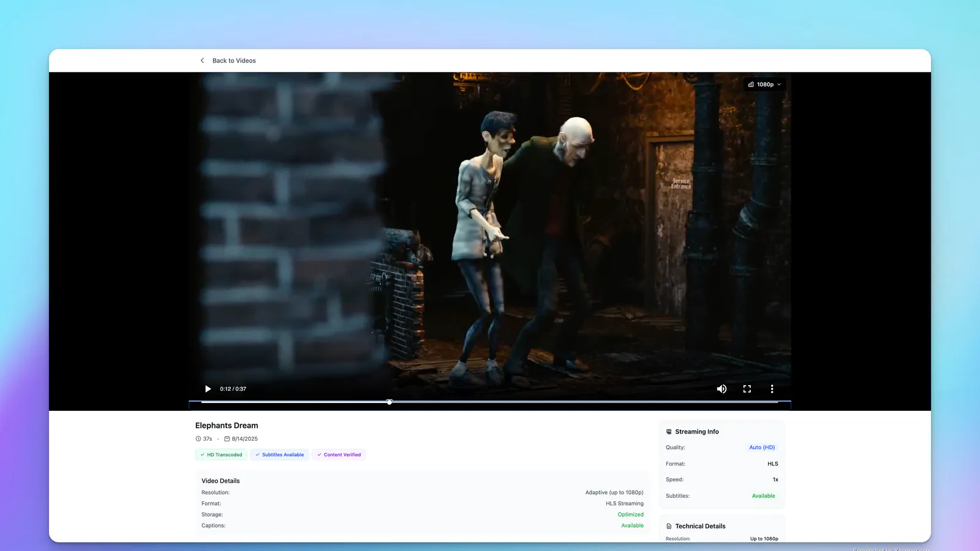Click the Adaptive (up to 1080p) value
The image size is (980, 551).
(614, 493)
